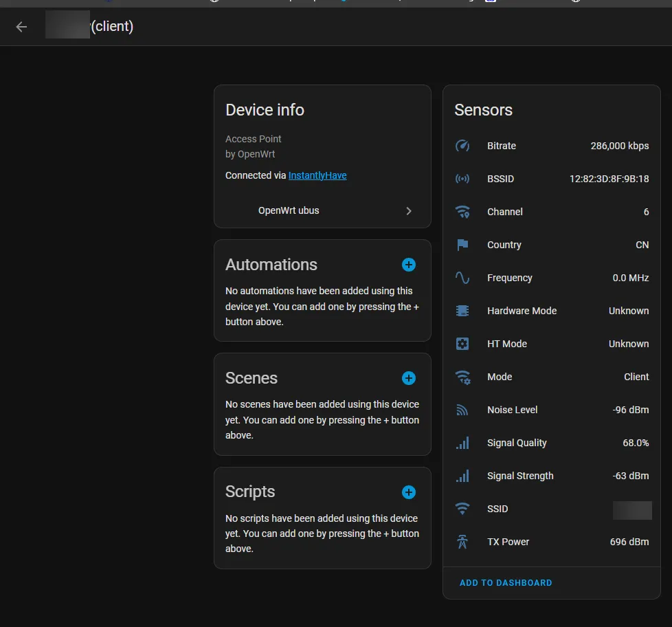Click the Sensors card heading
The height and width of the screenshot is (627, 672).
click(x=484, y=110)
